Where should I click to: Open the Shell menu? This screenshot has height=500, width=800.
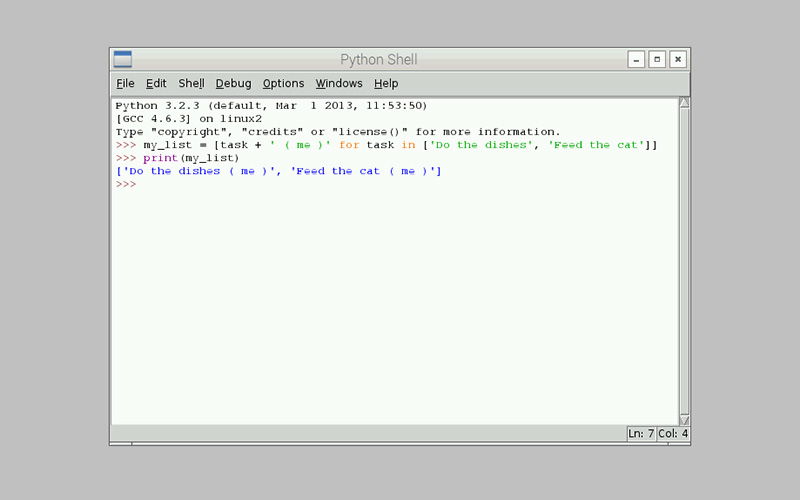pyautogui.click(x=191, y=83)
